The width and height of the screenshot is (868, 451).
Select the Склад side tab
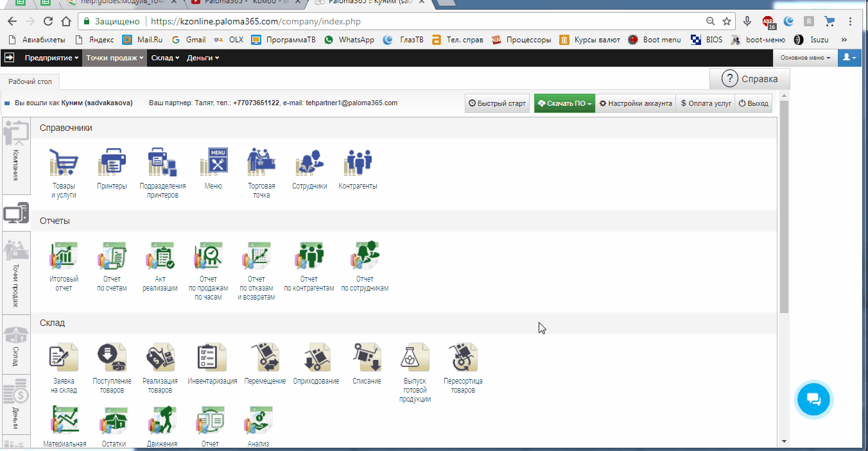[15, 345]
